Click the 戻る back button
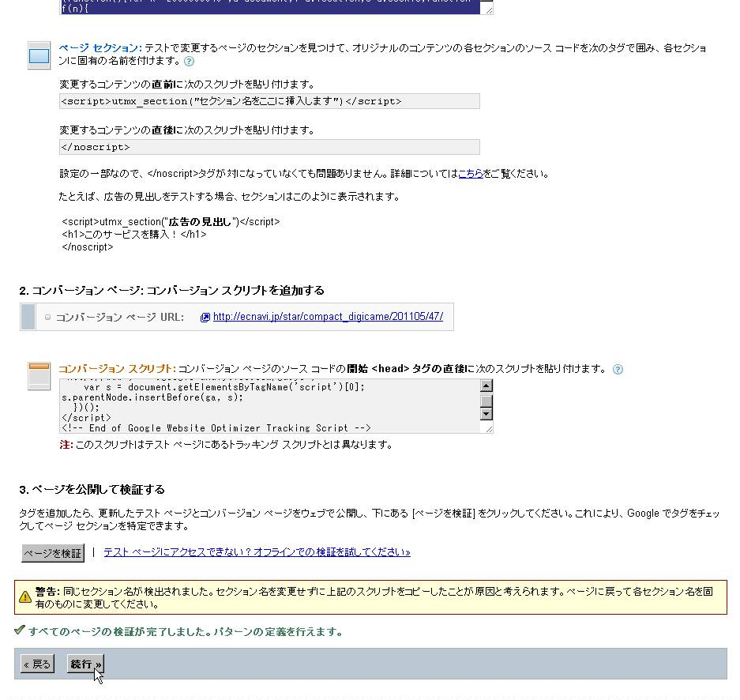This screenshot has width=740, height=700. click(x=37, y=664)
